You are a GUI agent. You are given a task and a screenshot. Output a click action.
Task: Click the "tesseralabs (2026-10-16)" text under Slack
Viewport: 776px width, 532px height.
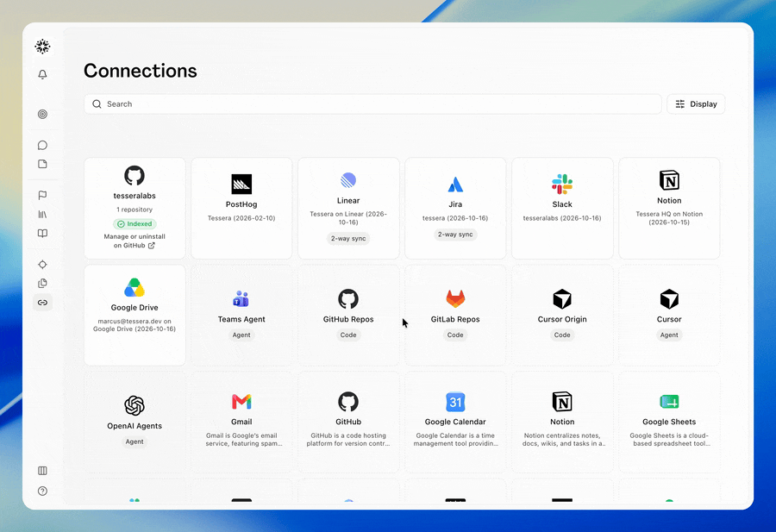coord(562,218)
